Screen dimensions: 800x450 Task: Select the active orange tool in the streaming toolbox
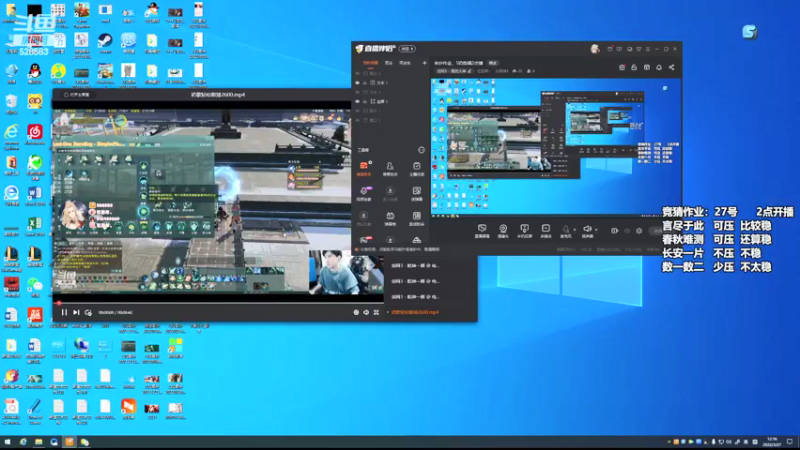tap(364, 168)
